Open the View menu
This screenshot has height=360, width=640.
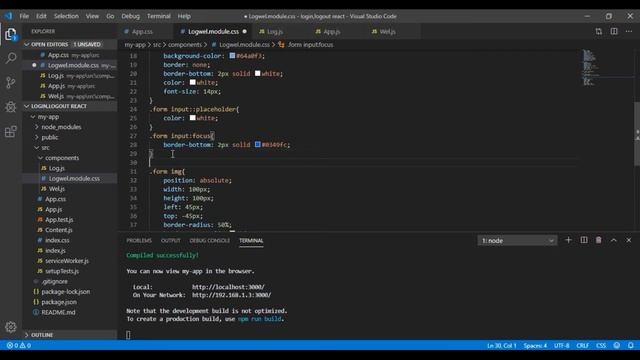pyautogui.click(x=92, y=16)
